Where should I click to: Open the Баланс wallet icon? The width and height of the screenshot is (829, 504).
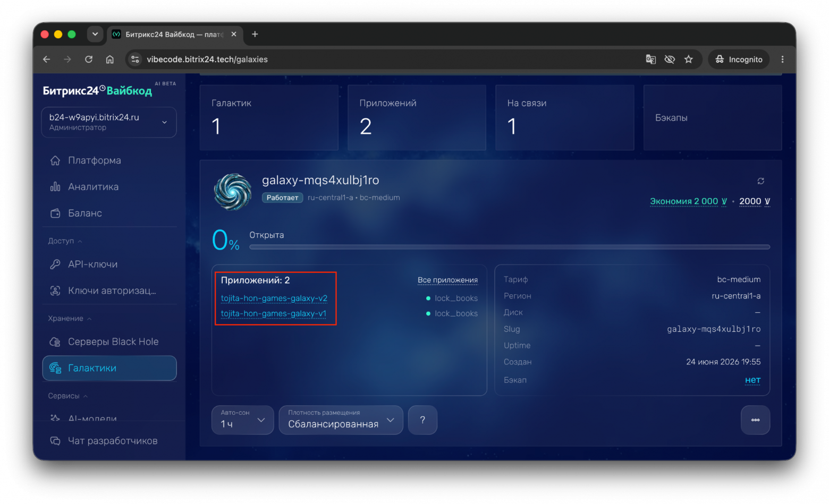(x=55, y=213)
